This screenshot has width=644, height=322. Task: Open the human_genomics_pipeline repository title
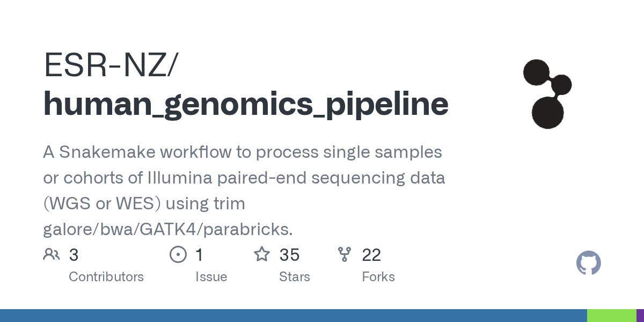click(x=246, y=104)
